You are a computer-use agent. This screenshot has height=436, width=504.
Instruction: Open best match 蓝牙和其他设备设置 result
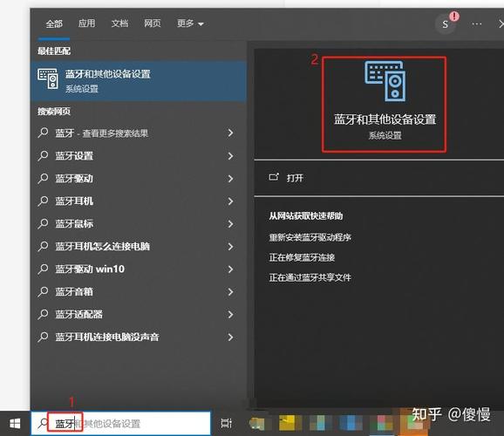pyautogui.click(x=139, y=81)
